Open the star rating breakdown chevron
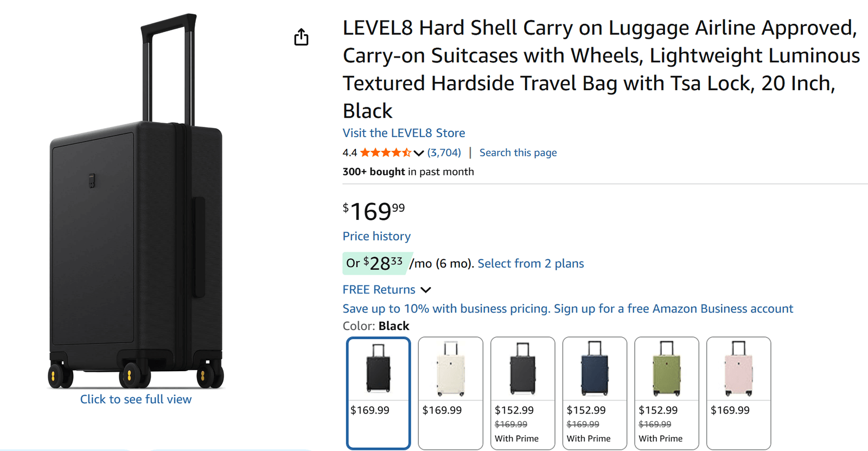This screenshot has height=451, width=868. tap(418, 153)
